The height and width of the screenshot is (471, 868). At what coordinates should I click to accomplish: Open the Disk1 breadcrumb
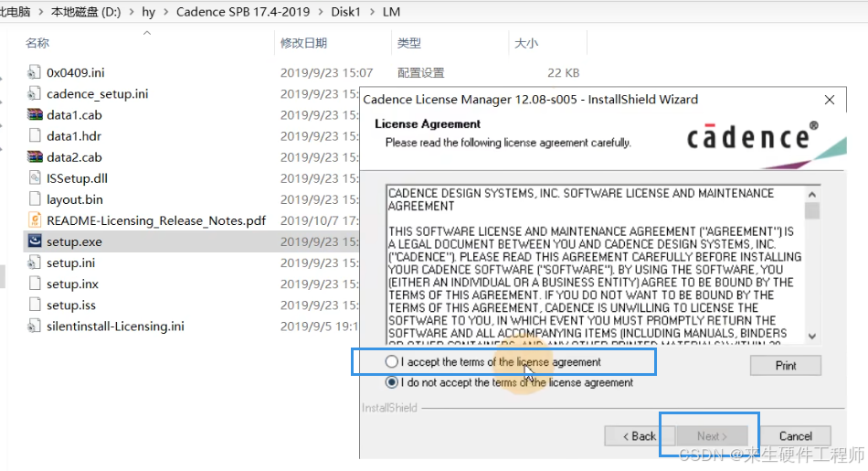click(345, 12)
